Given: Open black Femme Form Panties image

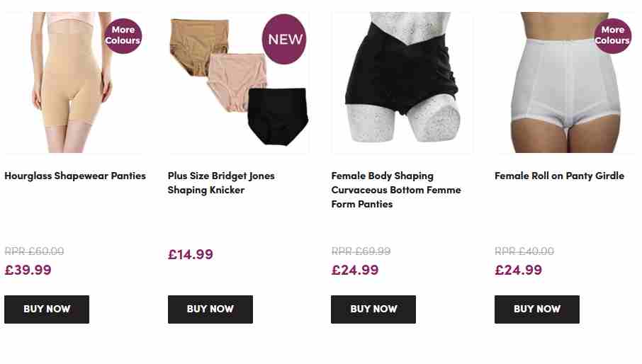Looking at the screenshot, I should 402,82.
